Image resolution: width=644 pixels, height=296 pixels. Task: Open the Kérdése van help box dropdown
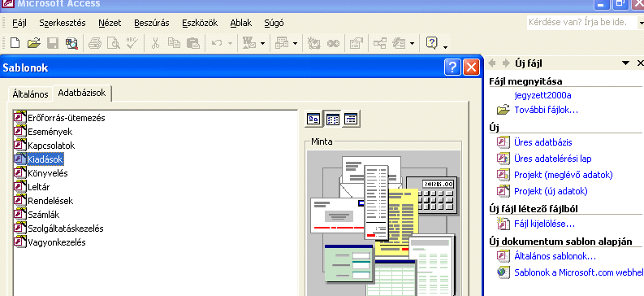click(x=642, y=23)
